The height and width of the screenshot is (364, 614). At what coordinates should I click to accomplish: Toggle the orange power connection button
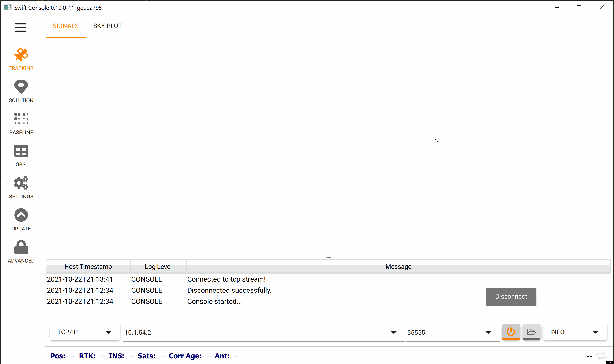pos(511,332)
